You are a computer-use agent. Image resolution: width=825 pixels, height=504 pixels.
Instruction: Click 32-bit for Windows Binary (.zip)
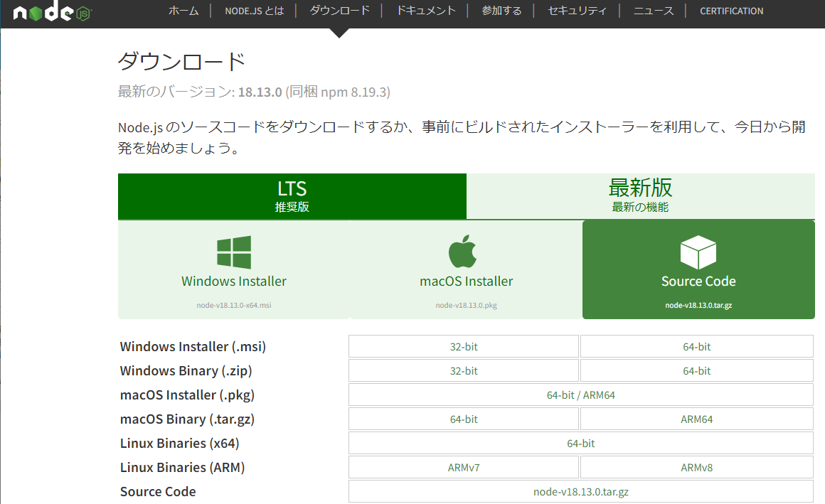[464, 371]
